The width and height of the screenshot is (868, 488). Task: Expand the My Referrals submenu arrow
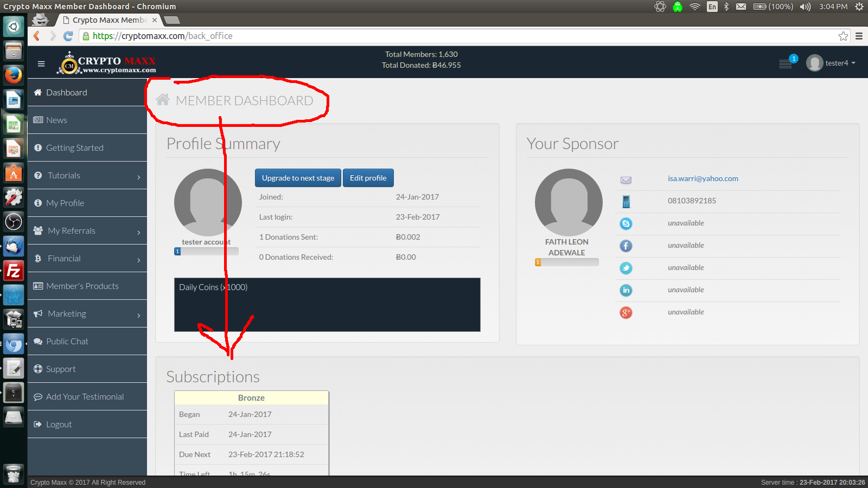pos(139,232)
